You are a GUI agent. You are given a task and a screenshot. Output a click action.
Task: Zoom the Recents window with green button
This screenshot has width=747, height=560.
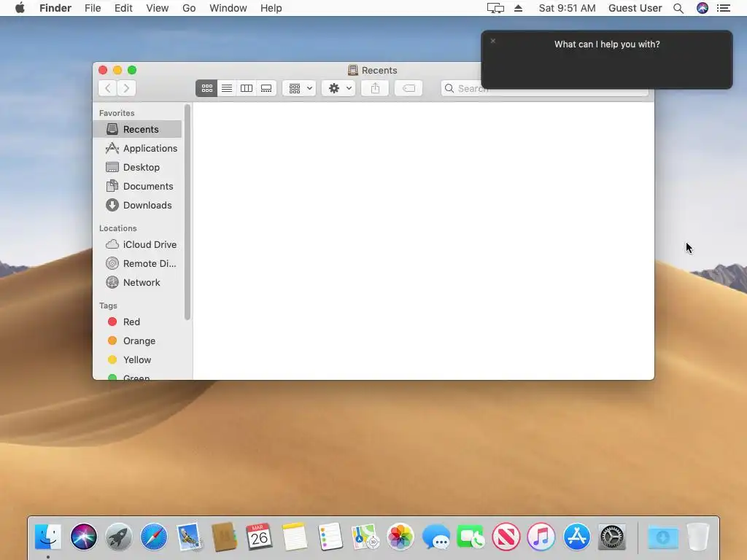tap(132, 70)
